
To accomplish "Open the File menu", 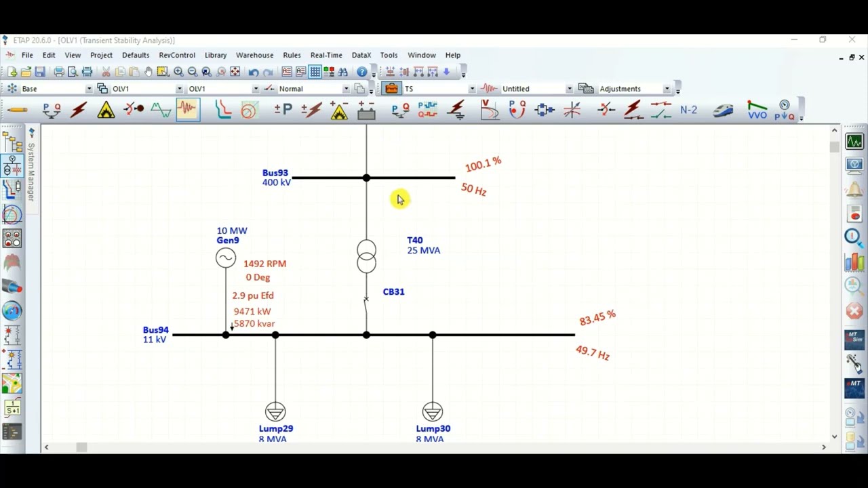I will 27,55.
